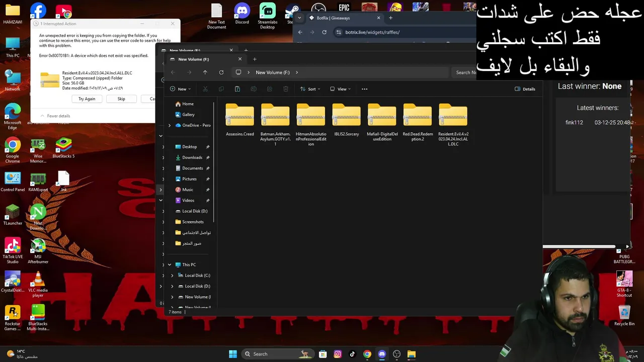Open the Assassins.Creed zipped folder

point(240,121)
